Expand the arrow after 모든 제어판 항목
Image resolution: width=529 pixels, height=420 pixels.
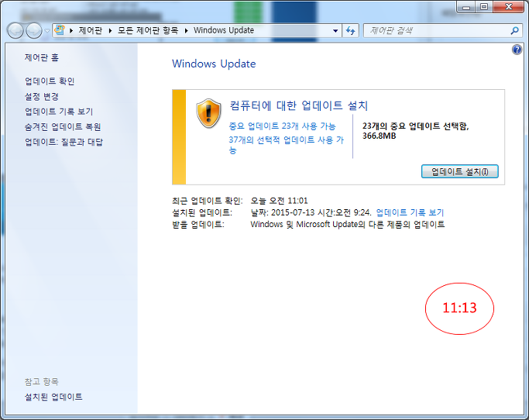[x=186, y=31]
